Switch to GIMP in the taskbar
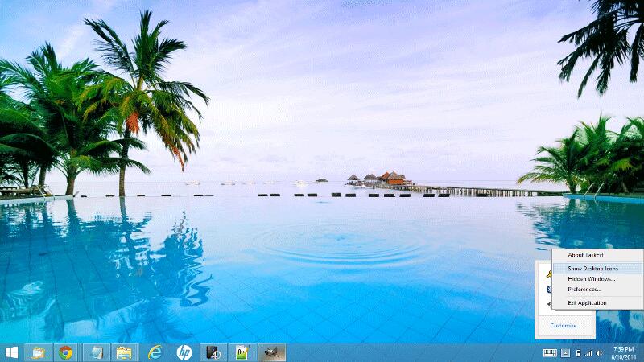 point(270,352)
